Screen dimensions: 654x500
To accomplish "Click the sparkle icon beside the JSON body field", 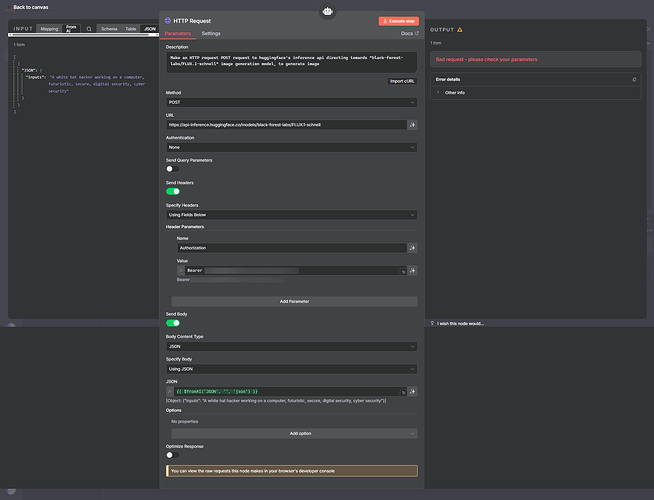I will (x=412, y=390).
